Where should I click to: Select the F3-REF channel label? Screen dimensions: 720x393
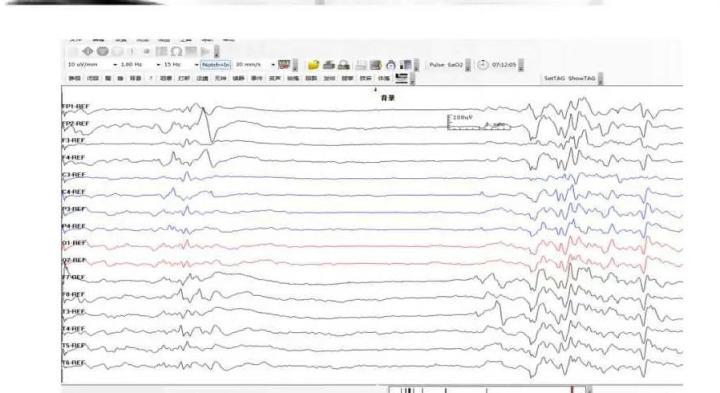pyautogui.click(x=73, y=140)
